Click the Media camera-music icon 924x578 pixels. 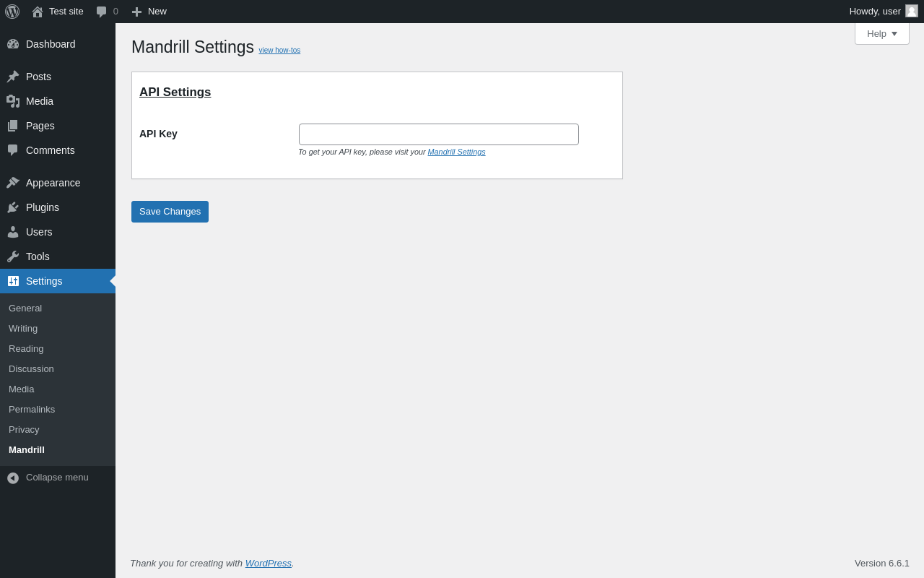pos(13,101)
